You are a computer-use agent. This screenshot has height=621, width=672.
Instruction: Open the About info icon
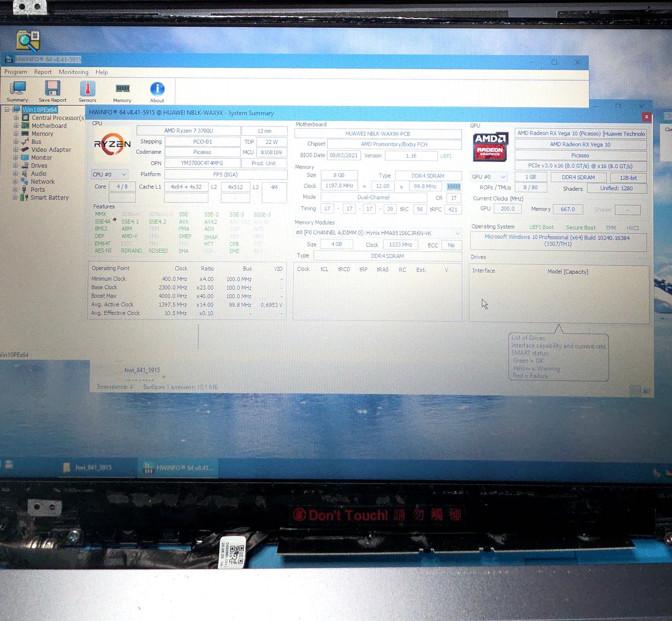(157, 89)
